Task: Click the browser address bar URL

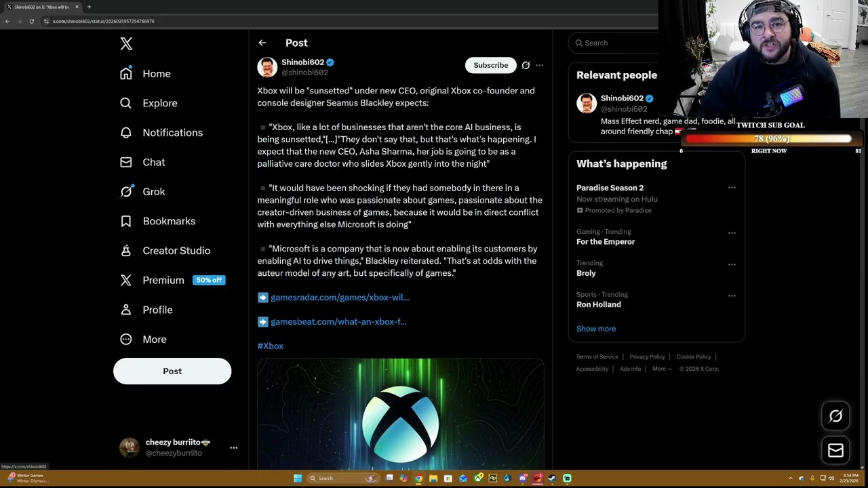Action: pyautogui.click(x=104, y=21)
